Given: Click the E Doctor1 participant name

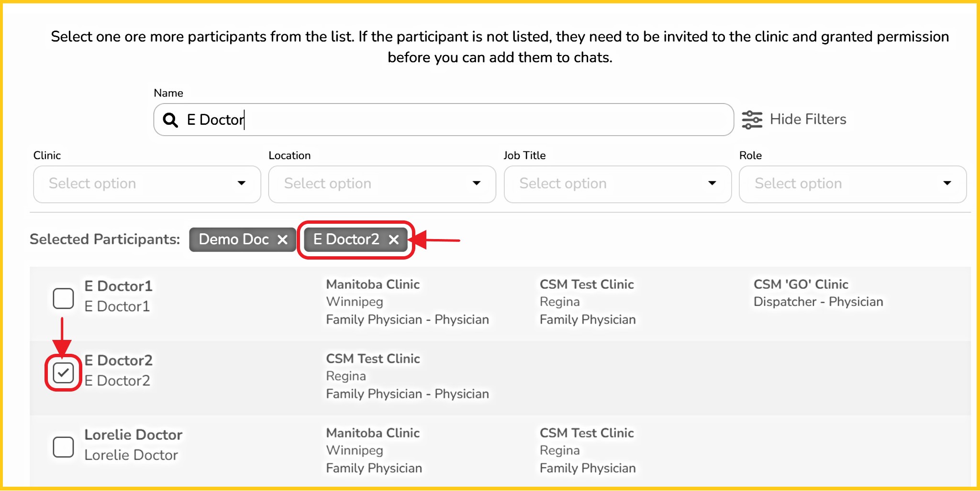Looking at the screenshot, I should pos(118,286).
